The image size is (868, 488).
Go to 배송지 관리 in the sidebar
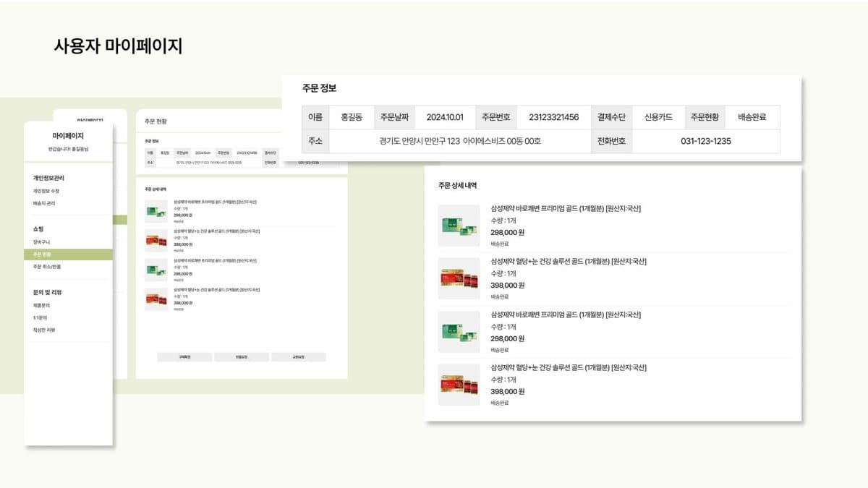(x=43, y=203)
